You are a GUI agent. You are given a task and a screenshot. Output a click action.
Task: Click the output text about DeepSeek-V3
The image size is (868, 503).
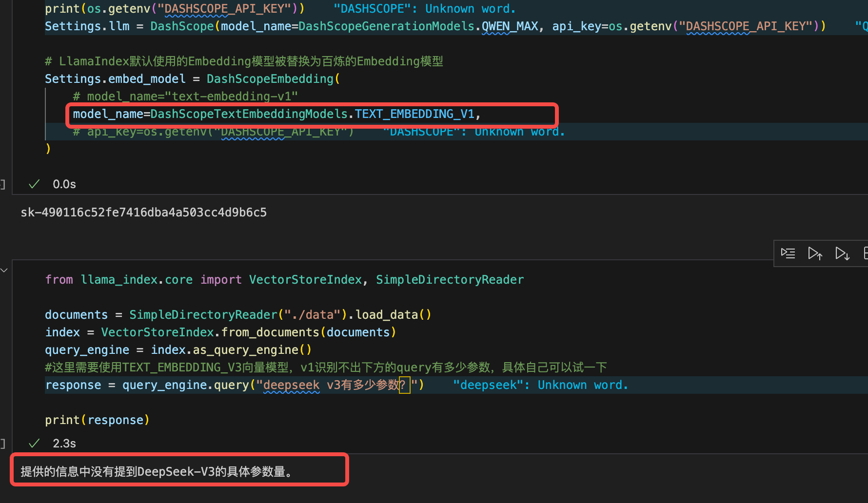157,472
